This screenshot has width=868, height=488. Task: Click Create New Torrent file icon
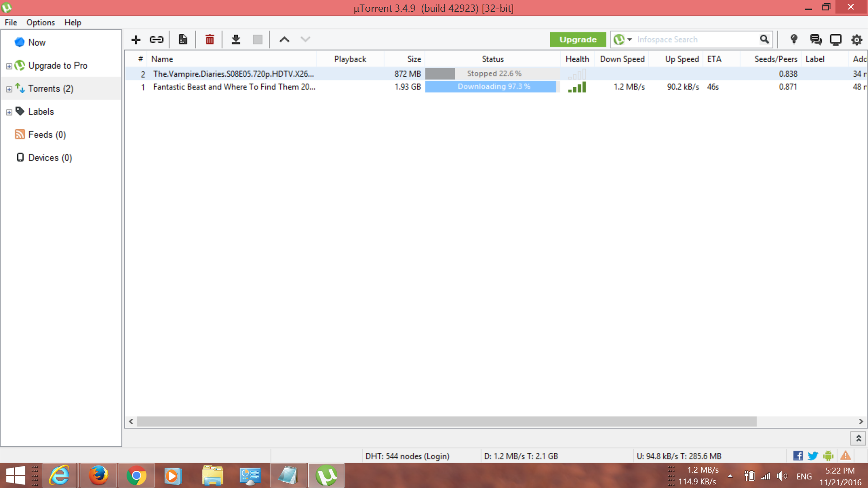click(183, 40)
